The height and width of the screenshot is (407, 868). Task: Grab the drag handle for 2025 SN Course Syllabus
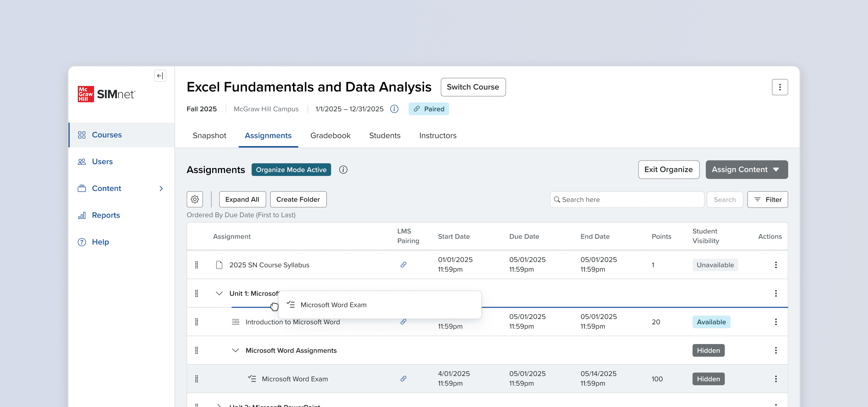tap(197, 265)
